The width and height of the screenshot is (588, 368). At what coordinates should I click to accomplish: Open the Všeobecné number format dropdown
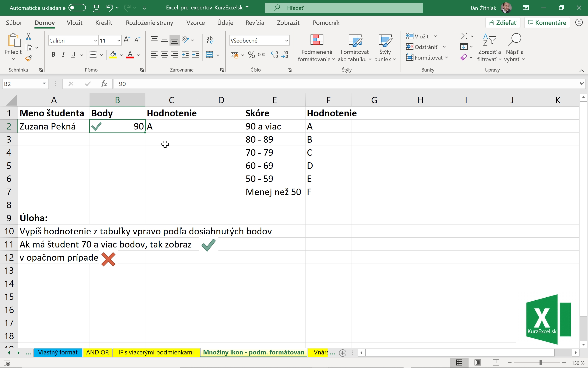286,41
